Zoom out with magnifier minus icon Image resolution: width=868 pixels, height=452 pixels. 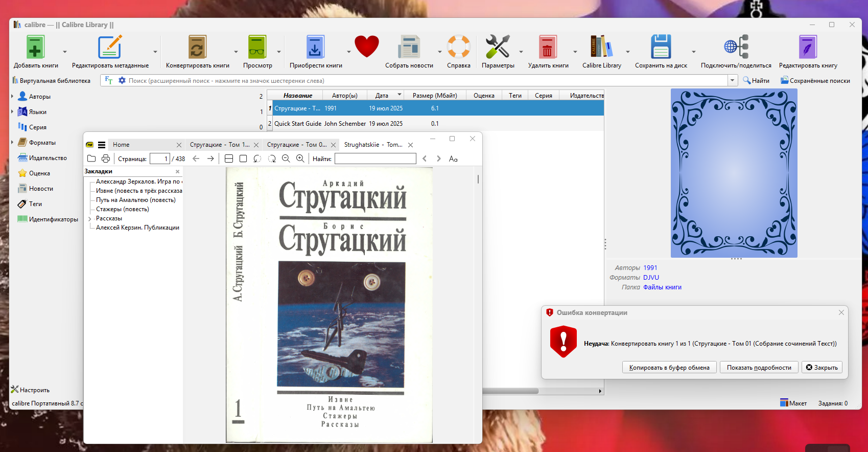(x=286, y=159)
